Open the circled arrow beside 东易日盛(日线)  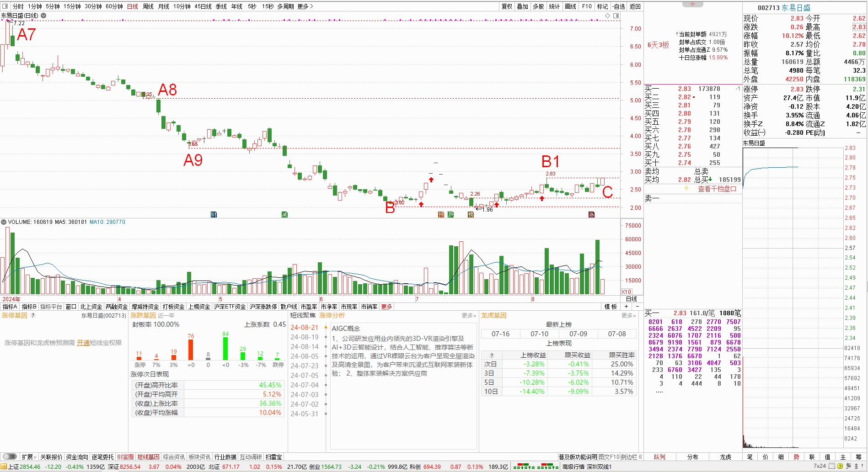pyautogui.click(x=43, y=16)
